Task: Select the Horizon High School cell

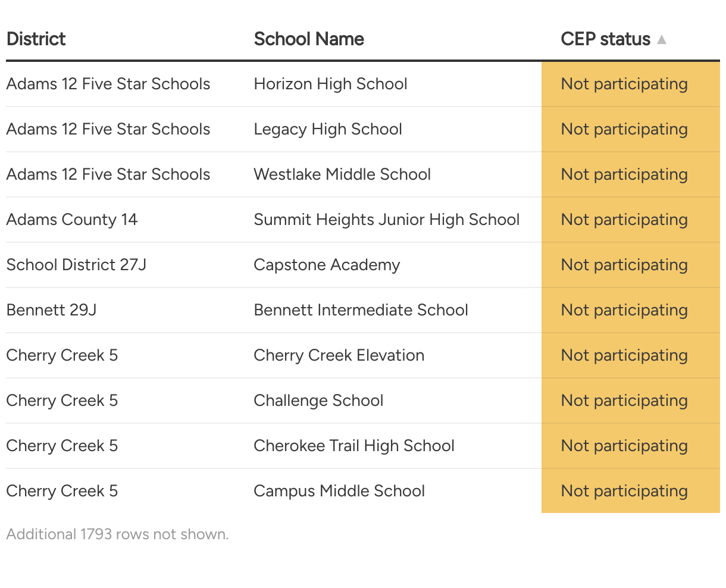Action: (330, 84)
